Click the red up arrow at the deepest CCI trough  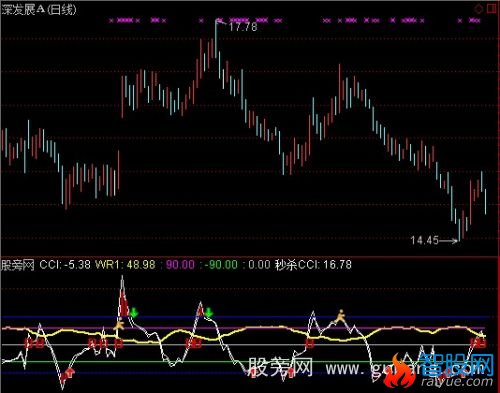69,373
